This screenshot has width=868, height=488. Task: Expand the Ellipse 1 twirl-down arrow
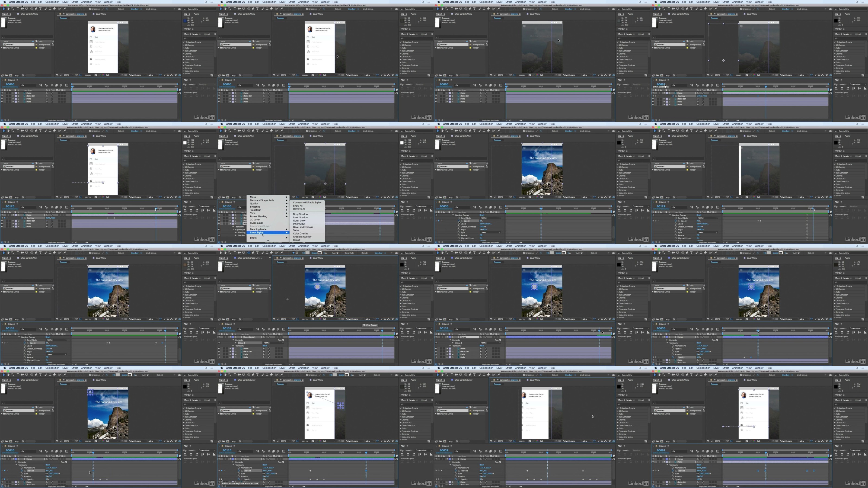click(x=236, y=343)
